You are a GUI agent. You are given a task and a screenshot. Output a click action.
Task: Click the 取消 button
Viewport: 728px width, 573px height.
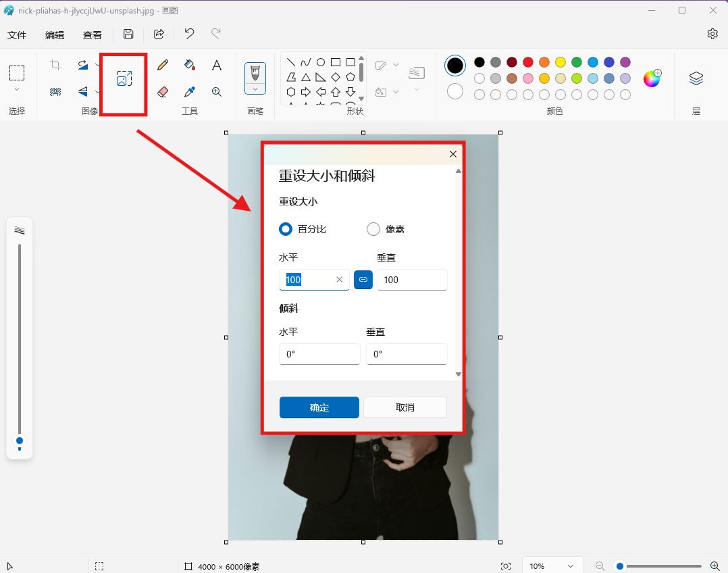405,407
